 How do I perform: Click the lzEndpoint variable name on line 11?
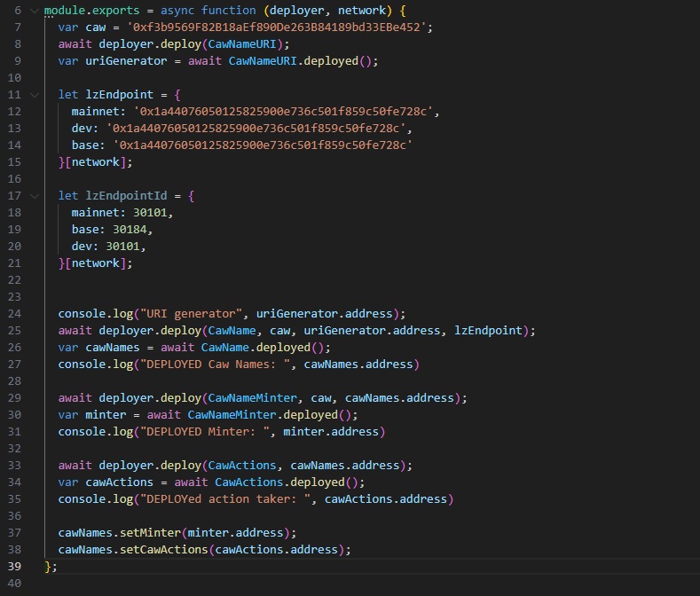point(119,95)
